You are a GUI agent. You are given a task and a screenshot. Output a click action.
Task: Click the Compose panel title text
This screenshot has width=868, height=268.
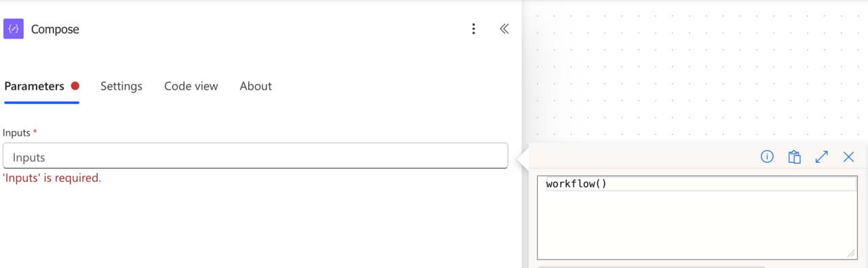tap(55, 29)
